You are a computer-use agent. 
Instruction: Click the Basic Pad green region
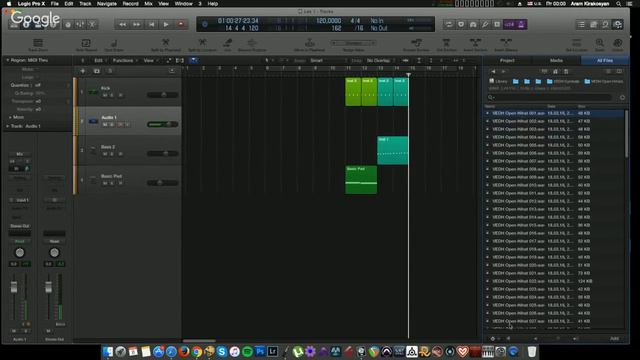pyautogui.click(x=361, y=180)
